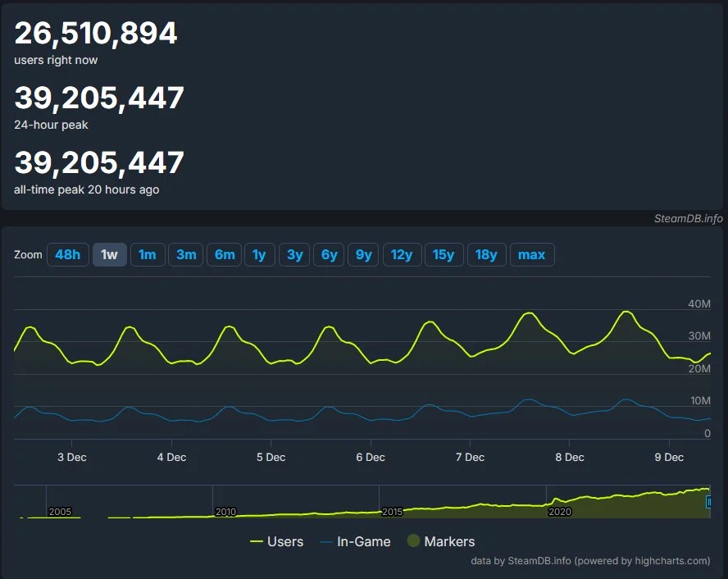Screen dimensions: 728x579
Task: Choose the 18y zoom preset
Action: tap(486, 254)
